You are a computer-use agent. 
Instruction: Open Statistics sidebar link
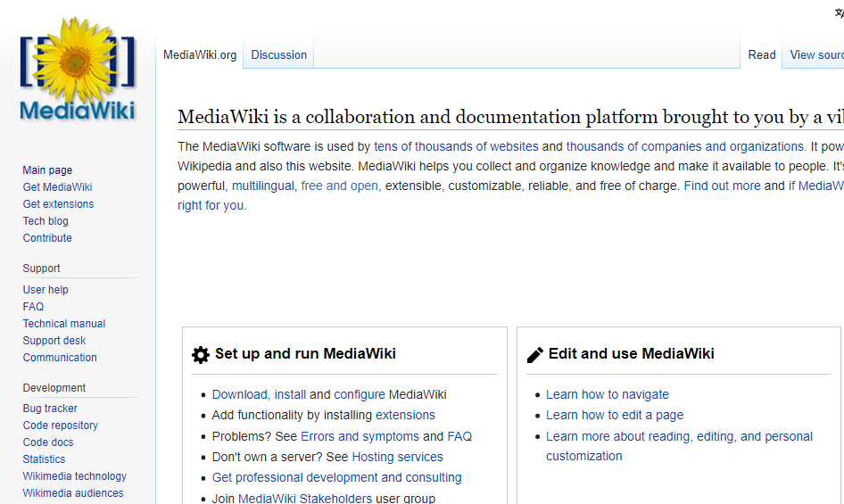[x=44, y=459]
